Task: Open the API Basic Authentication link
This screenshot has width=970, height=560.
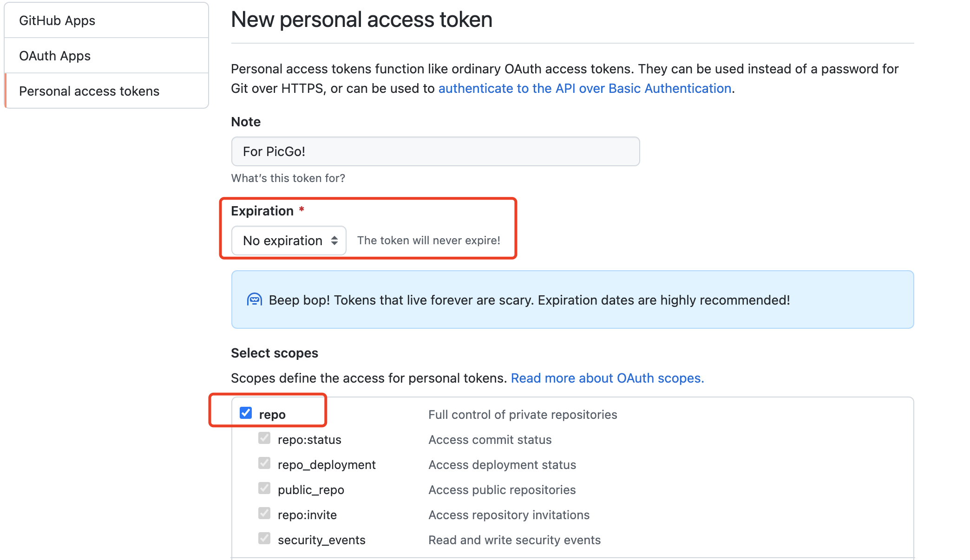Action: (x=585, y=88)
